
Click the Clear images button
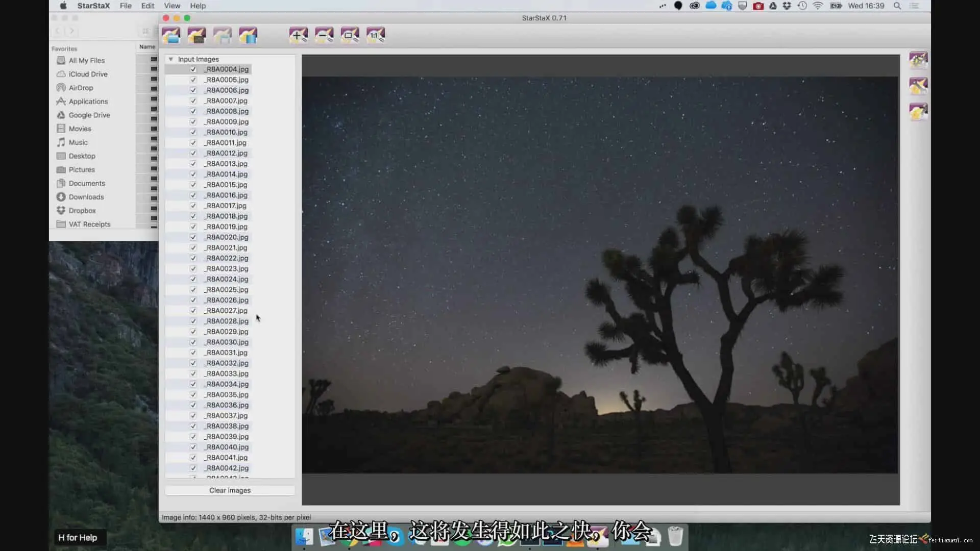pyautogui.click(x=230, y=490)
